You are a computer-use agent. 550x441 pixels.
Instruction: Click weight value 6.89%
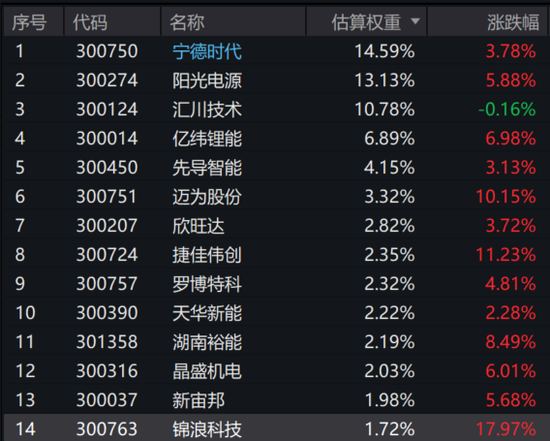point(390,139)
